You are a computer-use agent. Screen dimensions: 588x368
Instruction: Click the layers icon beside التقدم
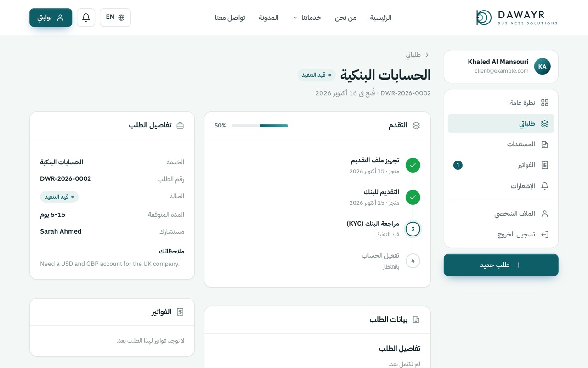[416, 126]
